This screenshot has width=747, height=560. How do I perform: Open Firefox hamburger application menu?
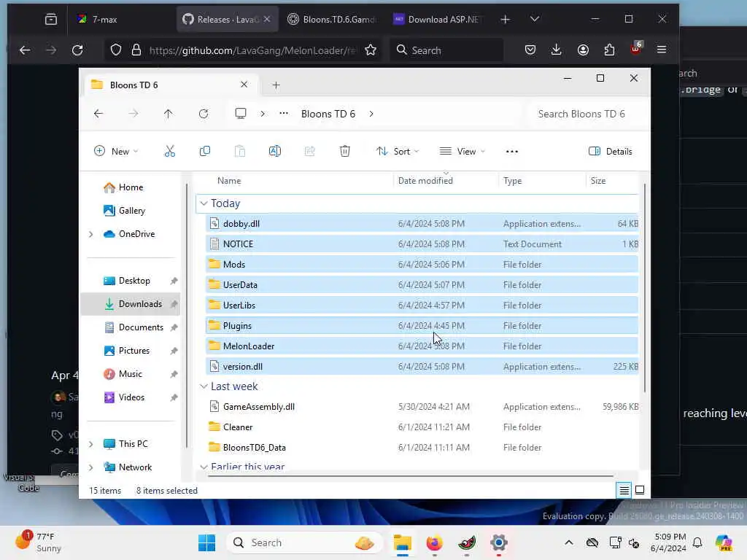tap(662, 50)
